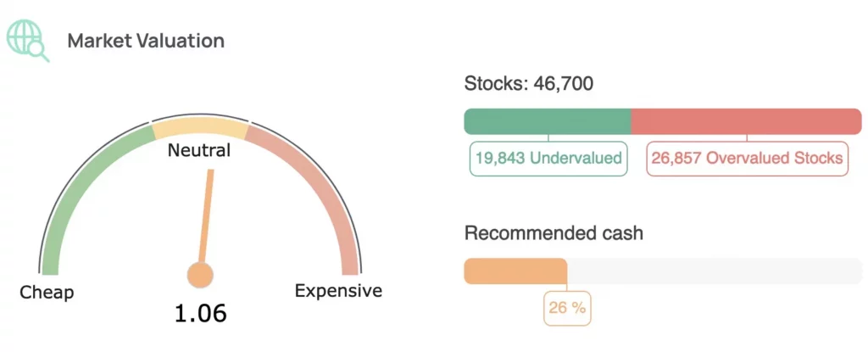Click the Neutral gauge label
Image resolution: width=868 pixels, height=352 pixels.
[x=199, y=151]
